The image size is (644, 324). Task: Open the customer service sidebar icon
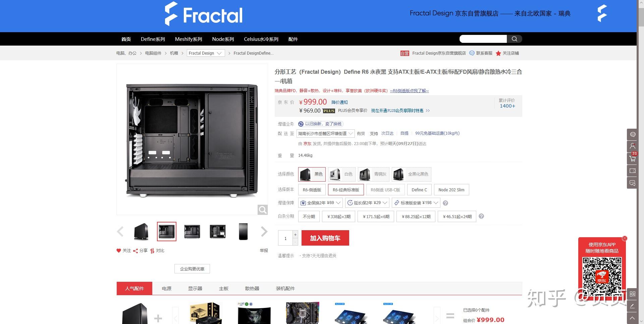point(633,134)
